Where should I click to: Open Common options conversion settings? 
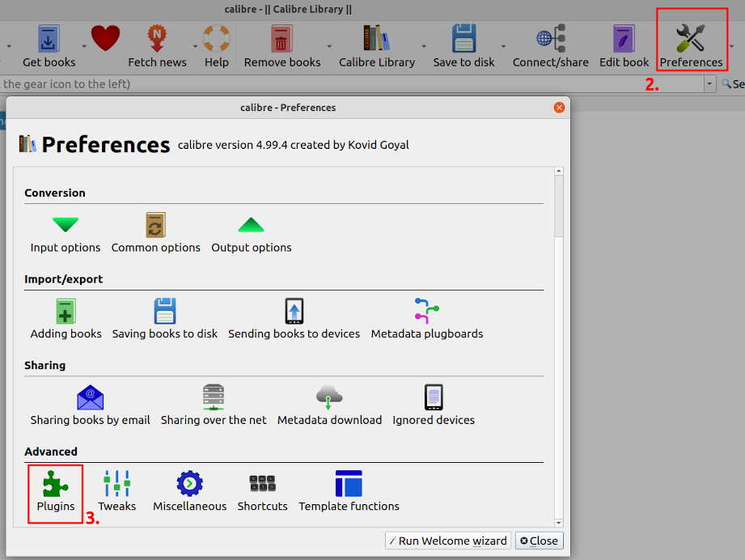(x=156, y=233)
